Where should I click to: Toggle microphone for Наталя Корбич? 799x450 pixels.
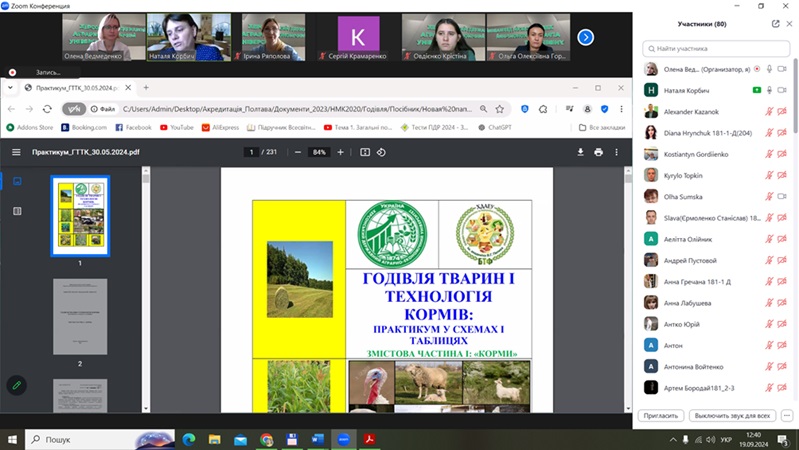pos(769,90)
